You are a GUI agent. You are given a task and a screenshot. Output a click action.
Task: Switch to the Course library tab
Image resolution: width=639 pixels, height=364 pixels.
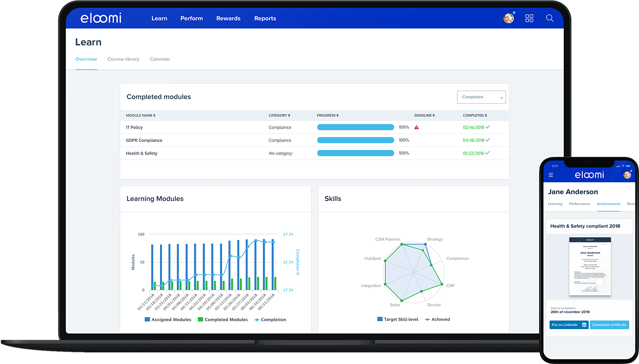coord(123,59)
